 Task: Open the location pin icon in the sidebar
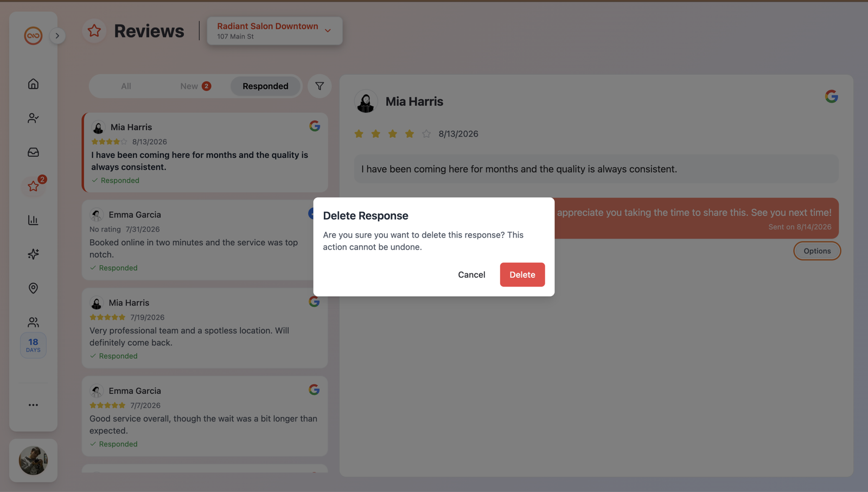[x=33, y=288]
